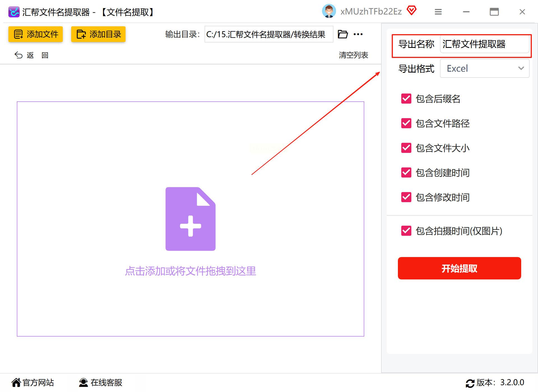Screen dimensions: 538x392
Task: Click 清空列表 to clear the list
Action: tap(353, 55)
